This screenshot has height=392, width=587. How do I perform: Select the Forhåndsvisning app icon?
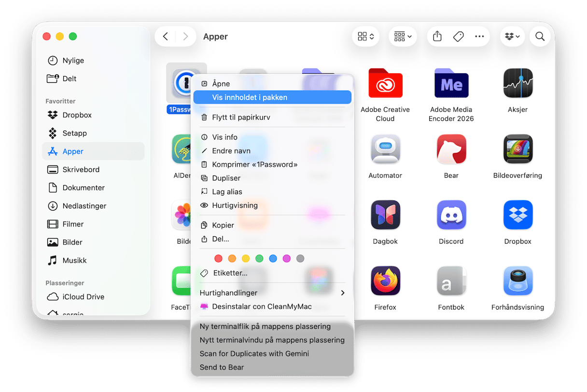(x=517, y=281)
